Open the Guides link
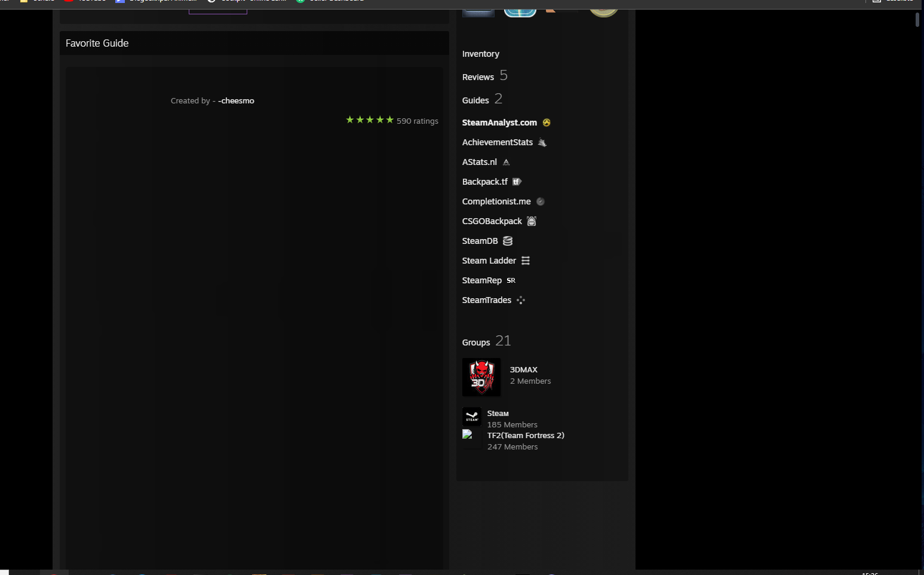The image size is (924, 575). pos(475,100)
